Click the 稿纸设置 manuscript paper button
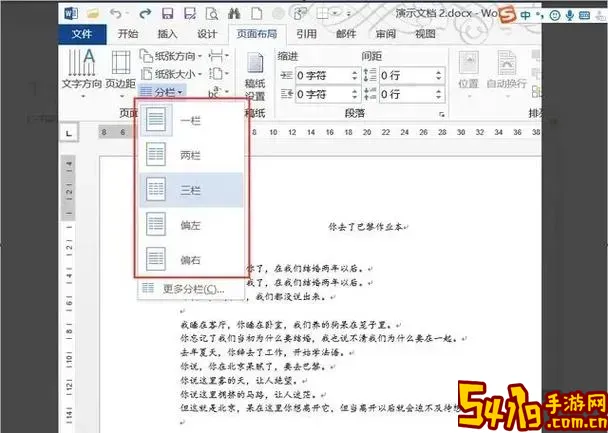The image size is (608, 433). tap(255, 77)
